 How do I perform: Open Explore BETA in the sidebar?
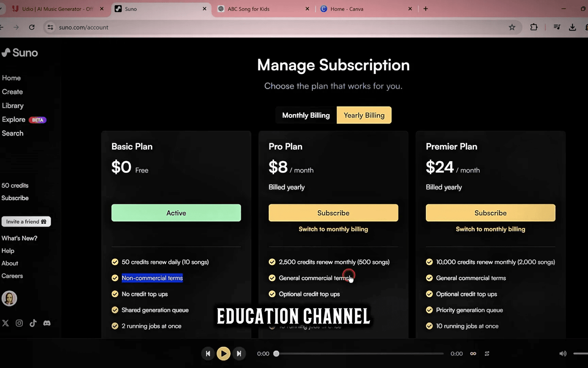coord(24,120)
